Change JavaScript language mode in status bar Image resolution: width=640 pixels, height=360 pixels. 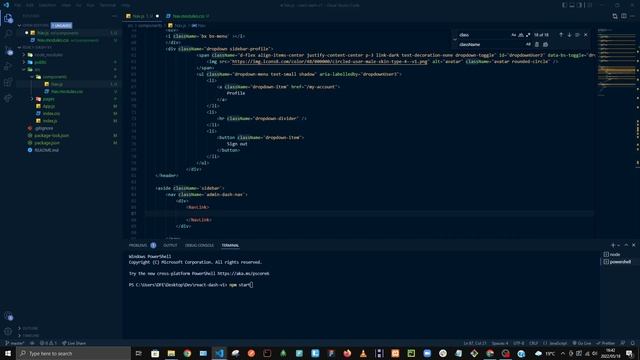pyautogui.click(x=558, y=343)
